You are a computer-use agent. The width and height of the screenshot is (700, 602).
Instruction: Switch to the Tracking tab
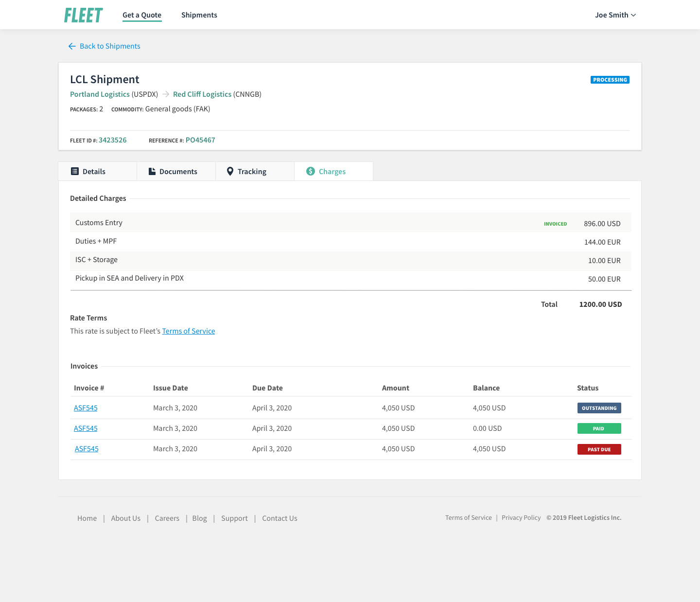[x=252, y=172]
